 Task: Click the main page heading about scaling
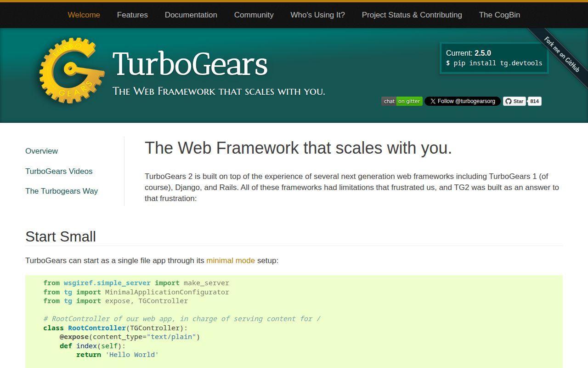coord(298,148)
